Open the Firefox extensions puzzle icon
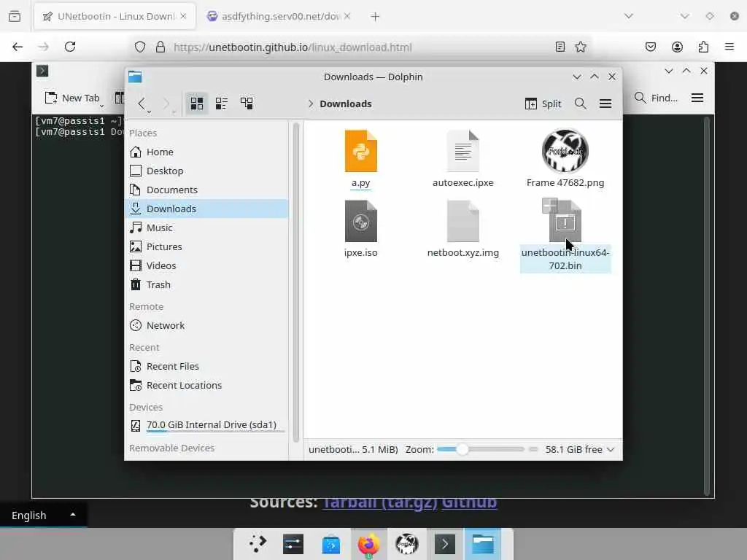The width and height of the screenshot is (747, 560). click(x=703, y=47)
